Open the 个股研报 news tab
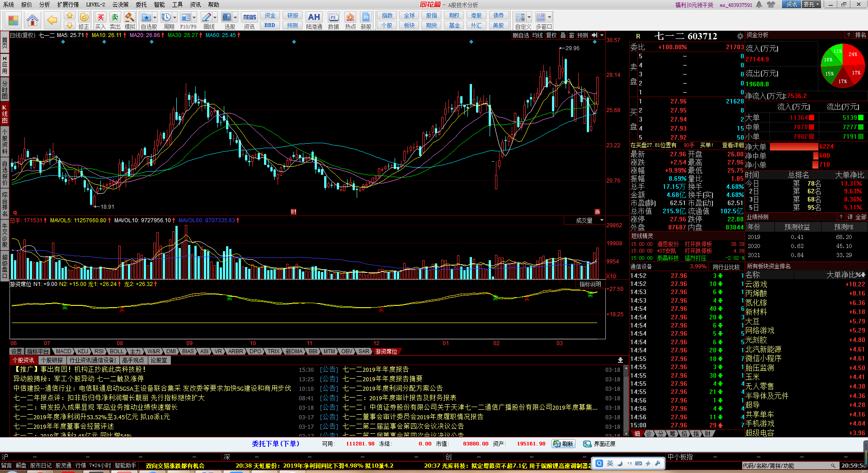The height and width of the screenshot is (473, 868). click(52, 360)
